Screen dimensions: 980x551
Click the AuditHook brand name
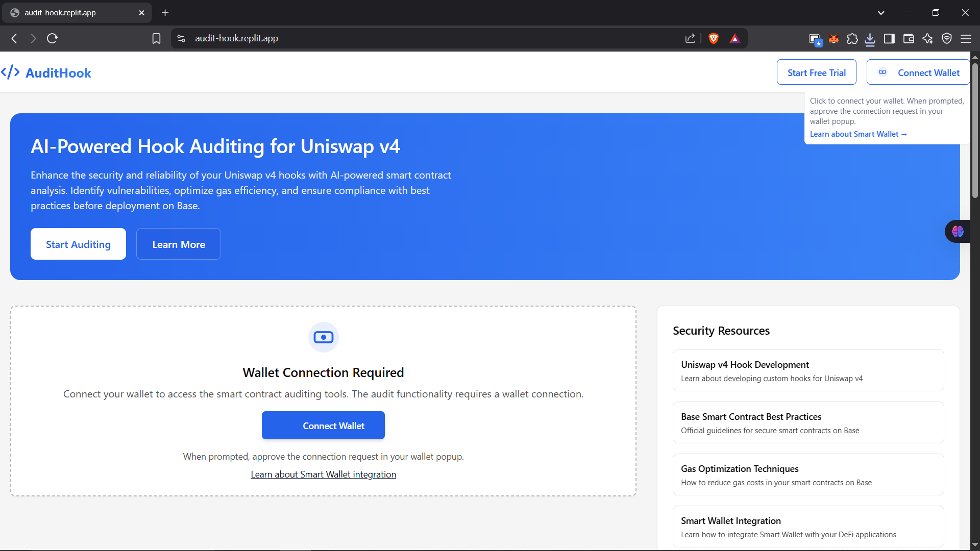click(x=58, y=73)
